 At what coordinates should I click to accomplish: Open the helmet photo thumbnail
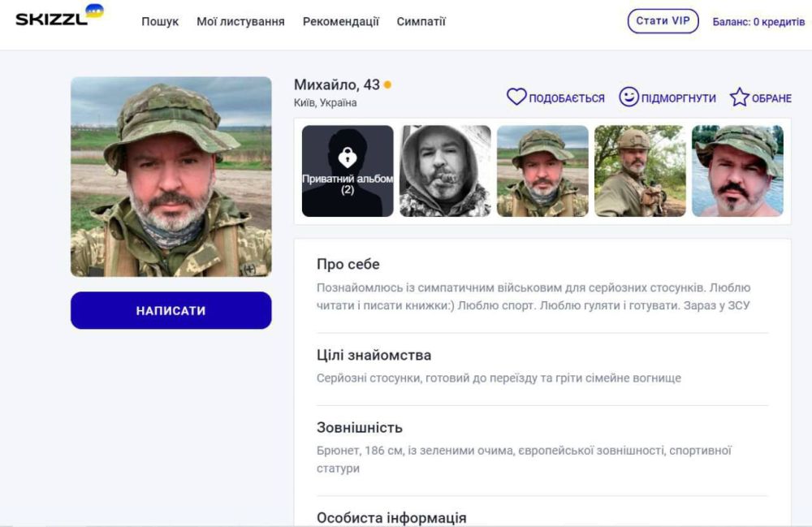point(640,171)
